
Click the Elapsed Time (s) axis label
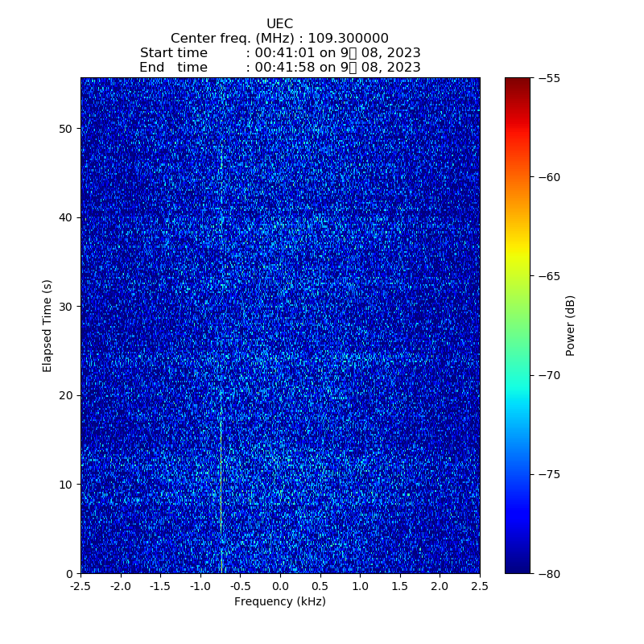47,325
